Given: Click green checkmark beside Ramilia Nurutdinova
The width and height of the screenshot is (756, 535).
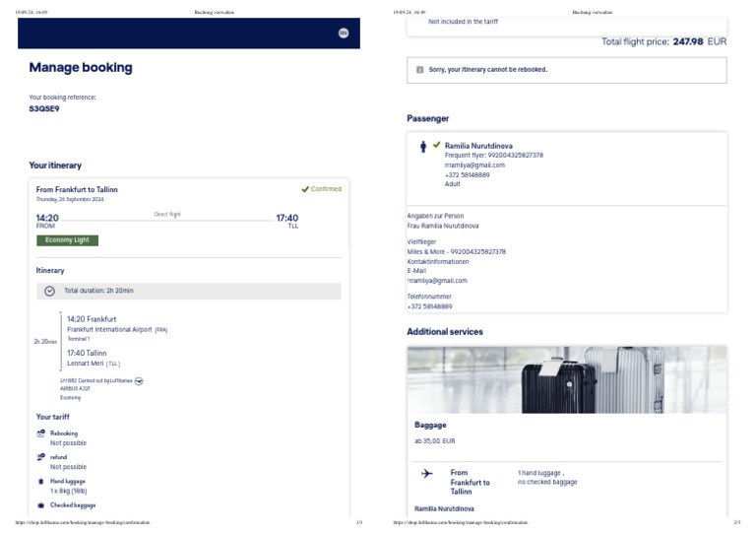Looking at the screenshot, I should (437, 144).
